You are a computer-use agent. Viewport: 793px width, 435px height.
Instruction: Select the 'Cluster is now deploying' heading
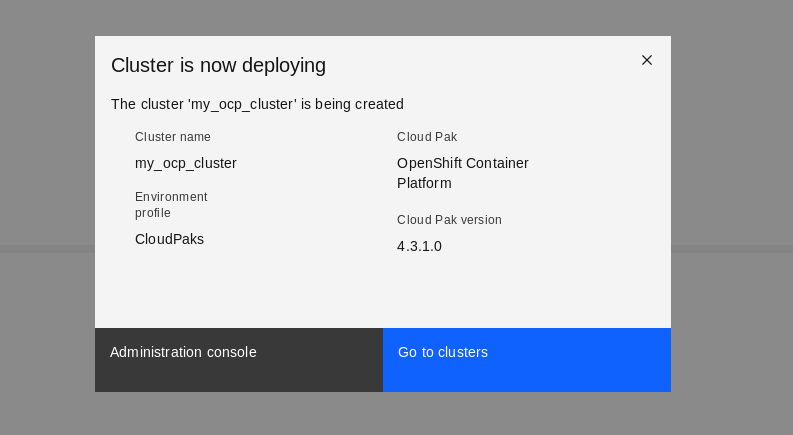[x=218, y=65]
